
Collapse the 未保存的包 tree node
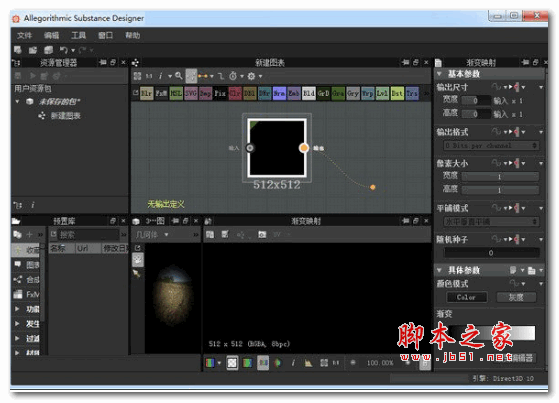(x=17, y=102)
